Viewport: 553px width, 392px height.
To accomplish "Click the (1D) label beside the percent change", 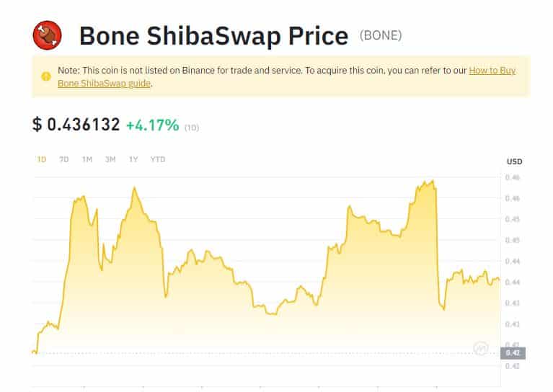I will [x=192, y=128].
